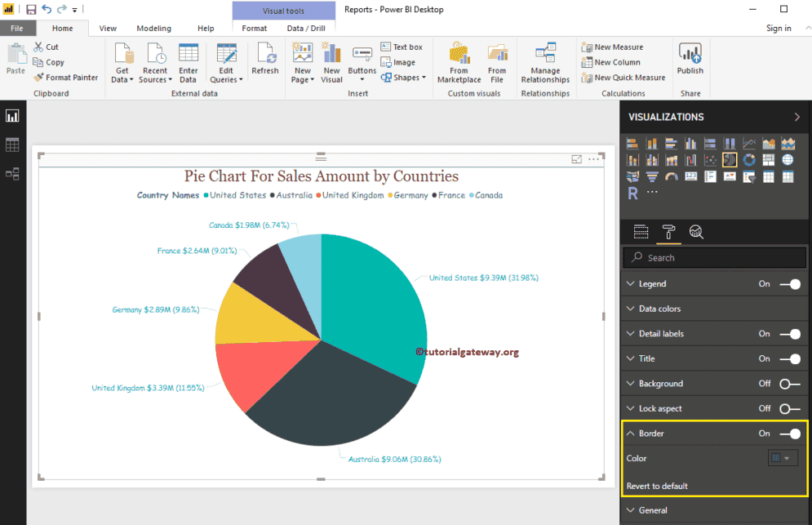Choose the matrix visual icon
812x525 pixels.
point(788,176)
